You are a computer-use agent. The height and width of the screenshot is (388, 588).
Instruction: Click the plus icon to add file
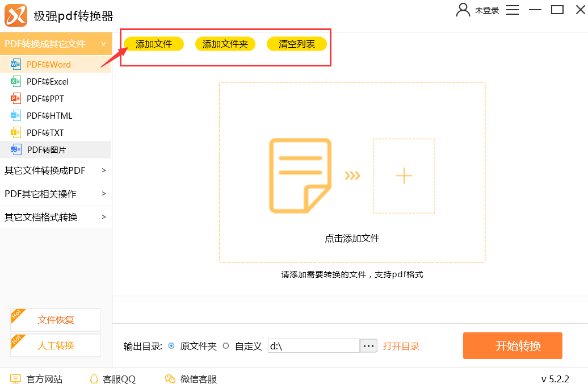[404, 176]
